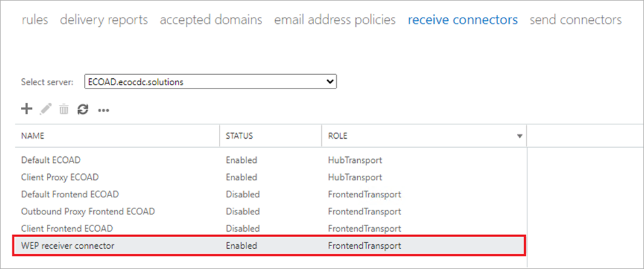Open the more options ellipsis menu
This screenshot has height=269, width=644.
(x=103, y=111)
